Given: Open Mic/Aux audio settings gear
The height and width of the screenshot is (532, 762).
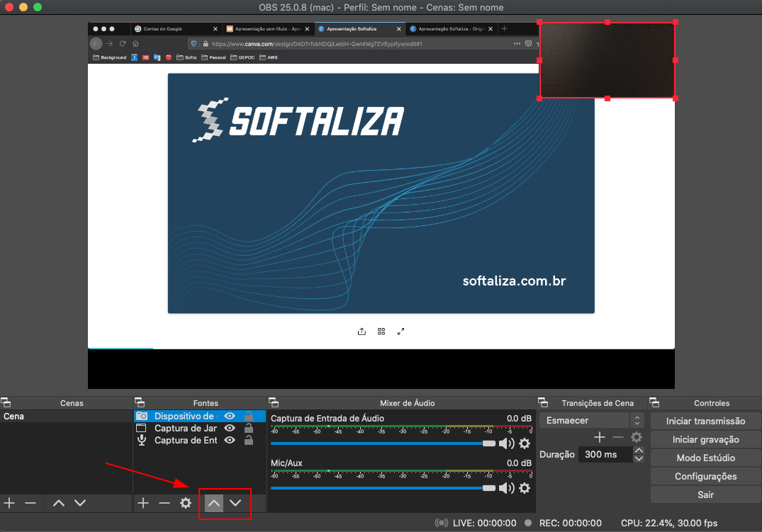Looking at the screenshot, I should (525, 488).
